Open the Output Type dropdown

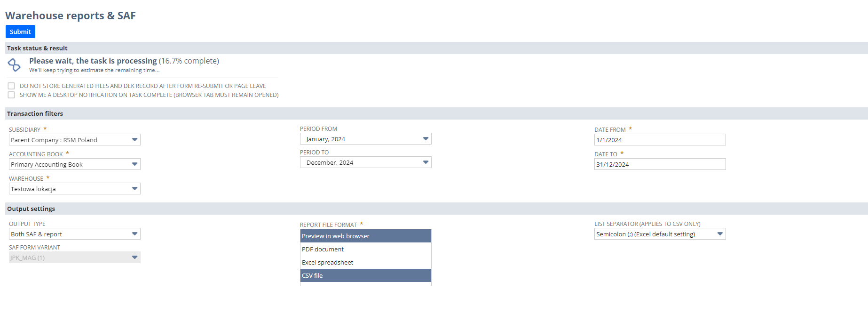click(x=74, y=234)
